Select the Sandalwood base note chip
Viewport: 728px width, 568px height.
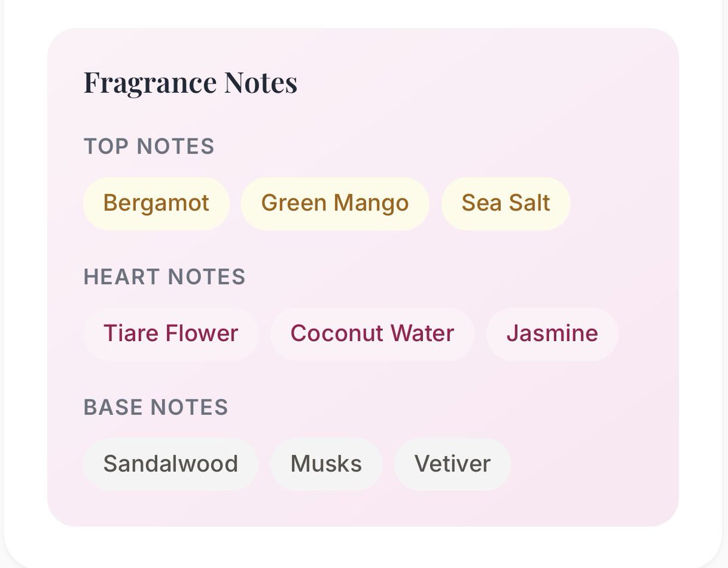[x=170, y=464]
